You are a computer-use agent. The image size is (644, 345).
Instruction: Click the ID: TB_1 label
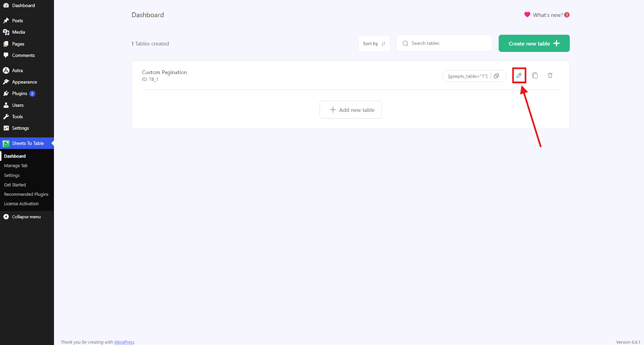150,80
